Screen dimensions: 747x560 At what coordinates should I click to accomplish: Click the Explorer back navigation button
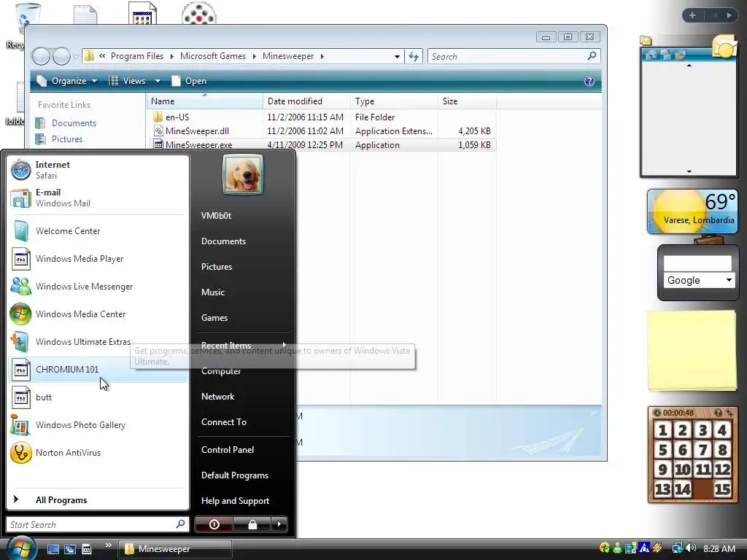(41, 56)
